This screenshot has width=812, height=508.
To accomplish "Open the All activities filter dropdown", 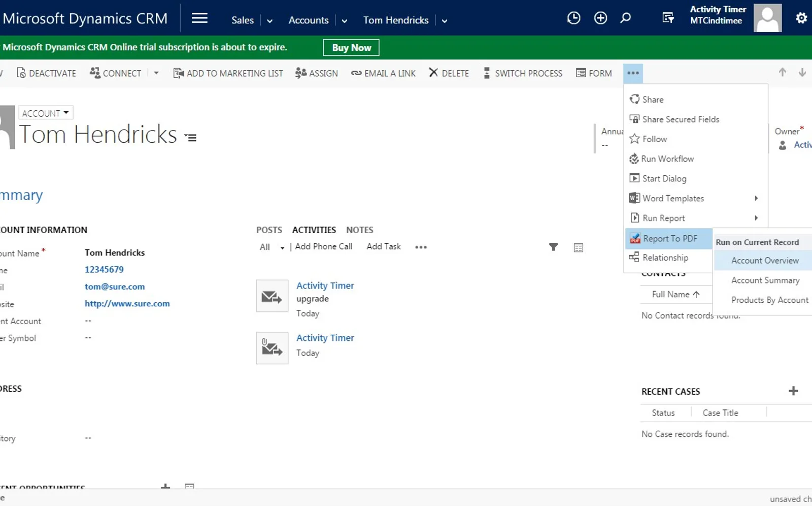I will [272, 247].
